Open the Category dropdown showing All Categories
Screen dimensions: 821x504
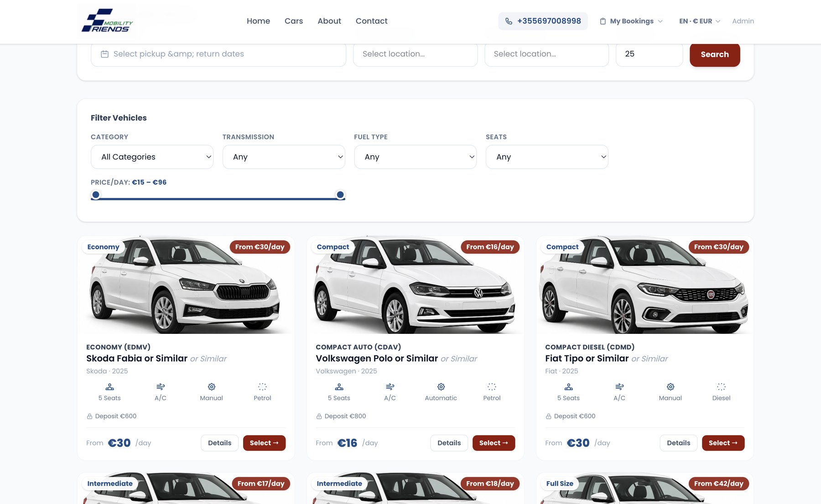point(152,157)
